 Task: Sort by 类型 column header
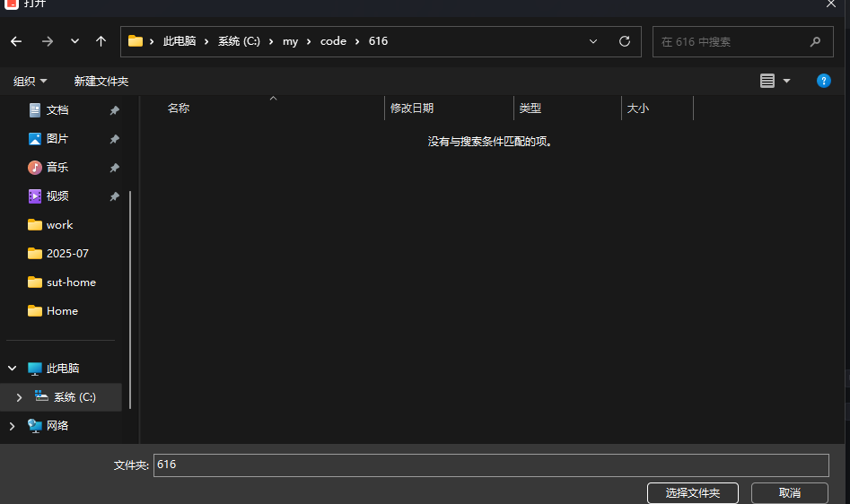530,109
